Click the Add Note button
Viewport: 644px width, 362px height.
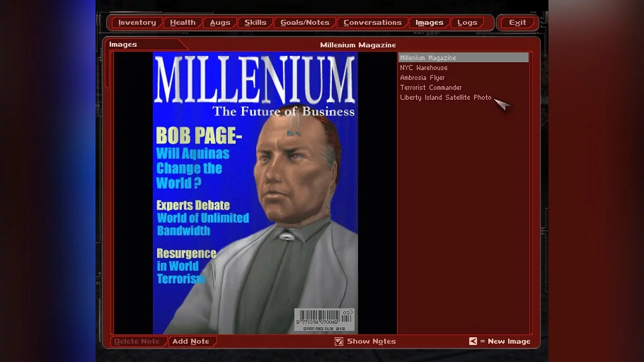coord(192,341)
